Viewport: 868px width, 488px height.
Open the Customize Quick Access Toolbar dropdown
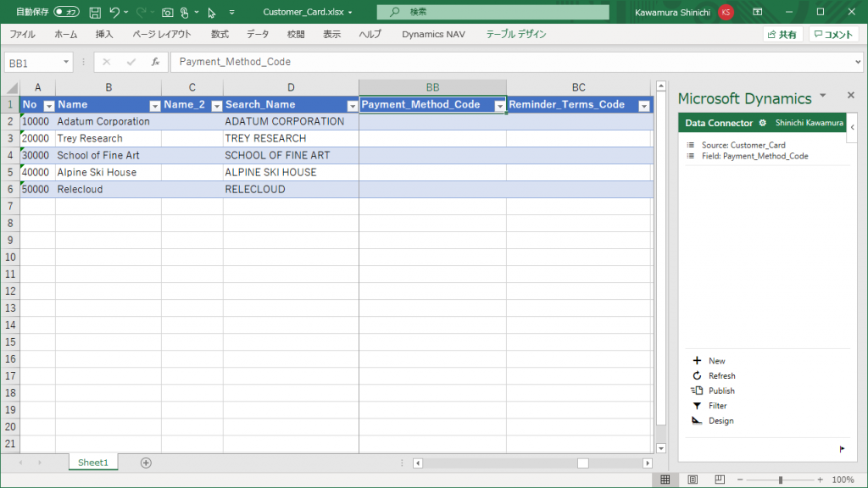(x=231, y=12)
